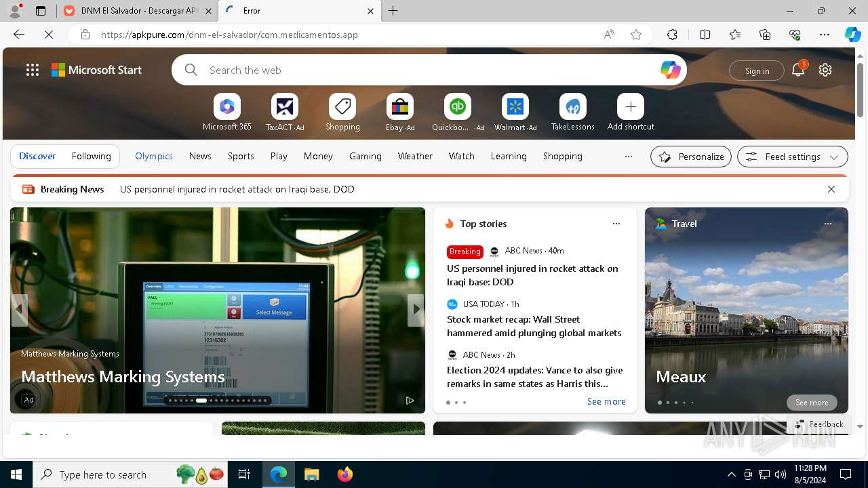Show hidden system tray icons
Image resolution: width=868 pixels, height=488 pixels.
[x=731, y=474]
